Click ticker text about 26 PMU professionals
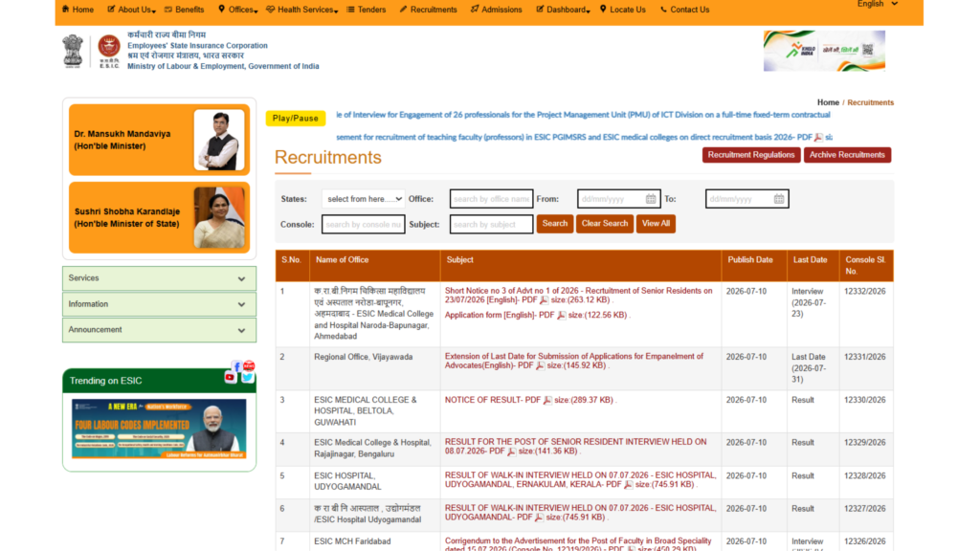This screenshot has width=980, height=551. (583, 115)
